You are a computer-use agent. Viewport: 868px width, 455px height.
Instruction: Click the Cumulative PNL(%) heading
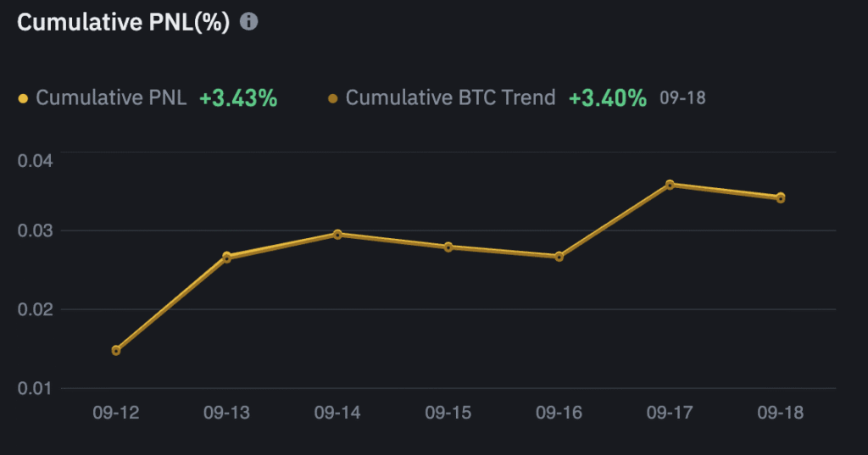click(123, 22)
